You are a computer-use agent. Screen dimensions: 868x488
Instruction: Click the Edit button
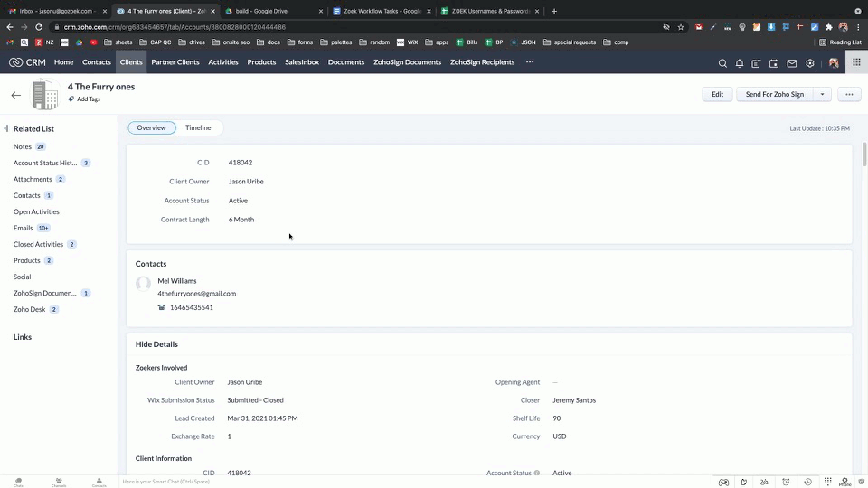pyautogui.click(x=717, y=94)
